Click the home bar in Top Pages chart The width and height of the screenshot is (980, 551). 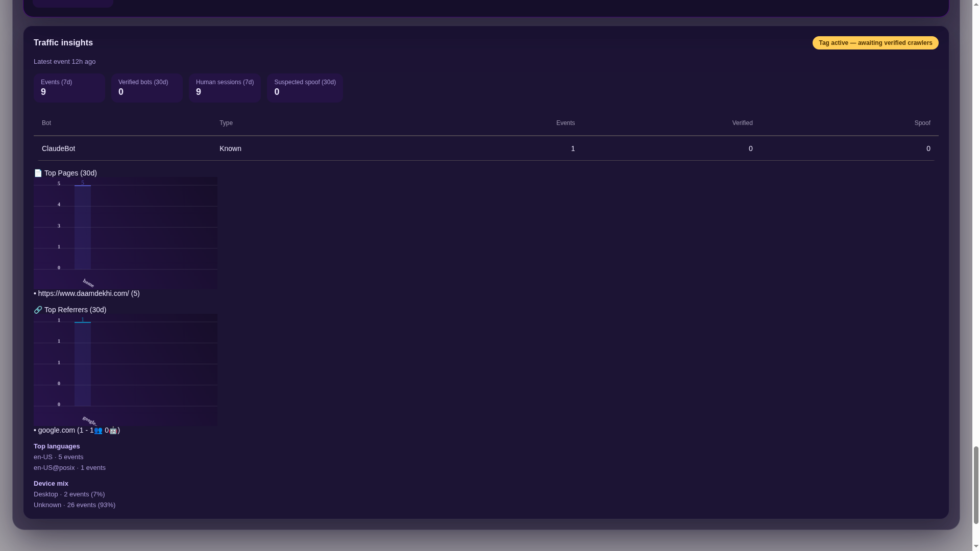pos(83,228)
